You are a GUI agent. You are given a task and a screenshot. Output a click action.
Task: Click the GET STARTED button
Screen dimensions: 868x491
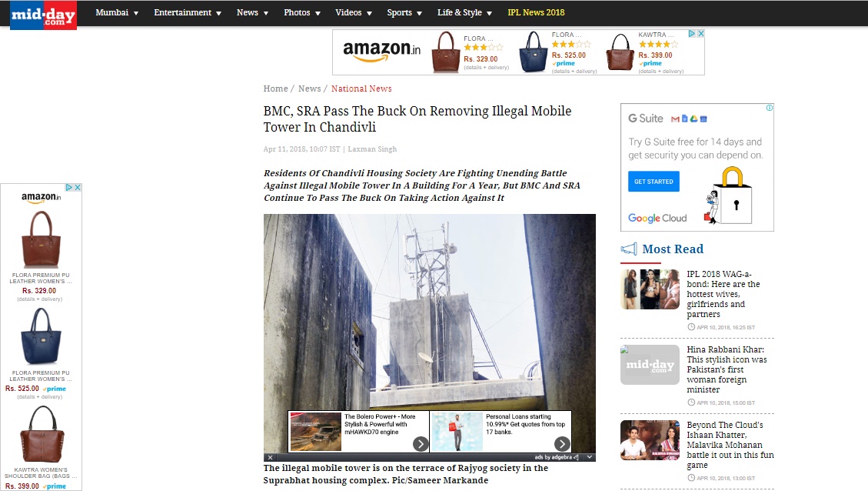[653, 181]
